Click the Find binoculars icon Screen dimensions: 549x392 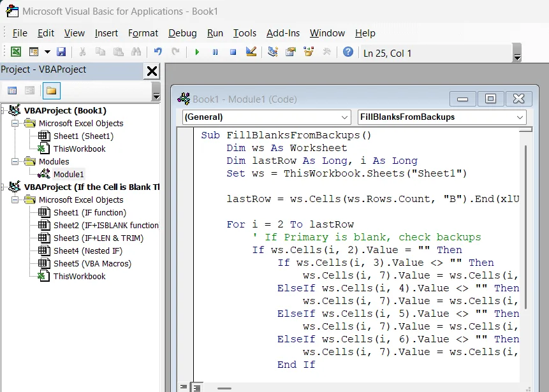[x=136, y=52]
